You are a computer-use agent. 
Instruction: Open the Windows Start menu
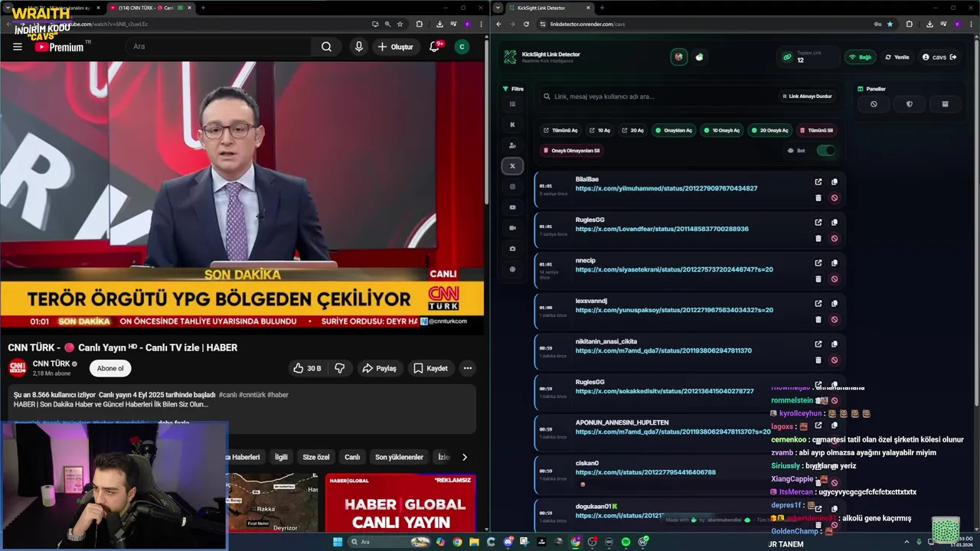(337, 542)
